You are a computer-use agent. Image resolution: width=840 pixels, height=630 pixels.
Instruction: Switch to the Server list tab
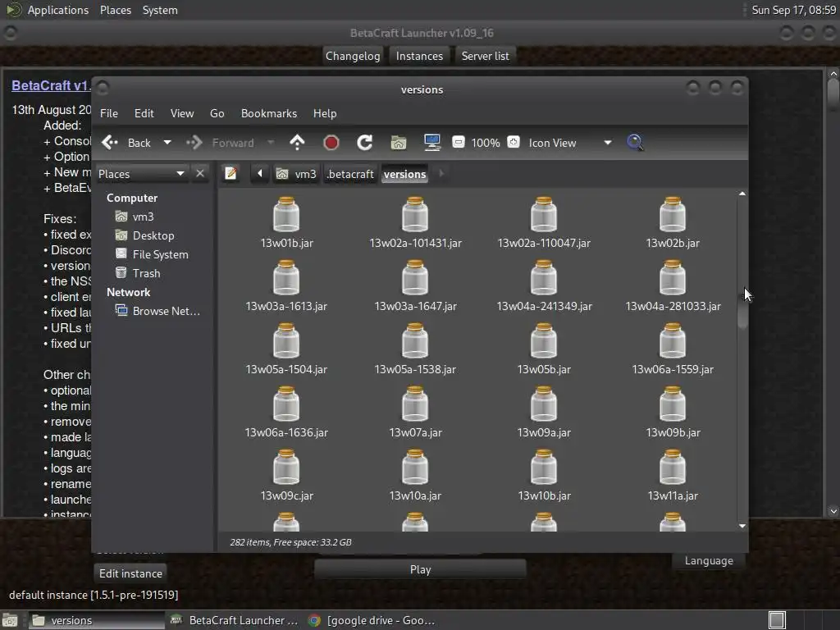(x=485, y=56)
